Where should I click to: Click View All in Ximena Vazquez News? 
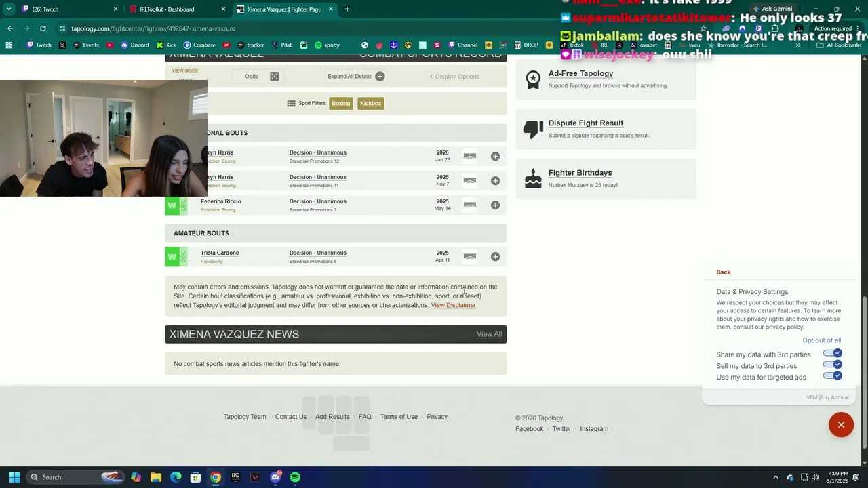[x=489, y=334]
